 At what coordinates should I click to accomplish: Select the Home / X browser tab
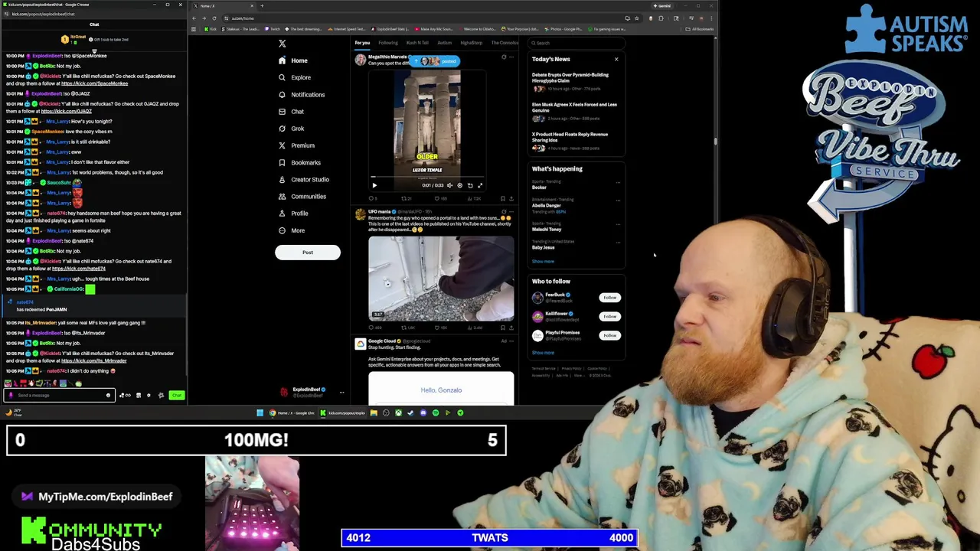pyautogui.click(x=222, y=6)
